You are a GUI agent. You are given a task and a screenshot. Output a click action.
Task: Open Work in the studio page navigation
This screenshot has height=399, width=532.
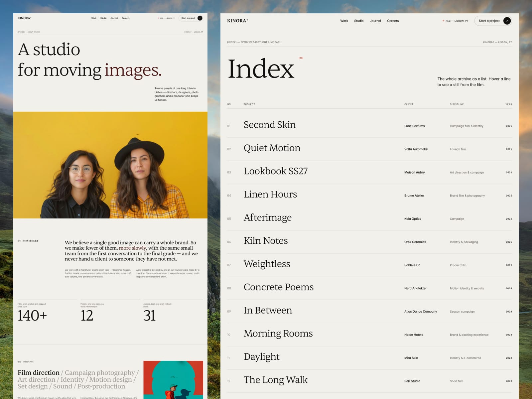(94, 18)
